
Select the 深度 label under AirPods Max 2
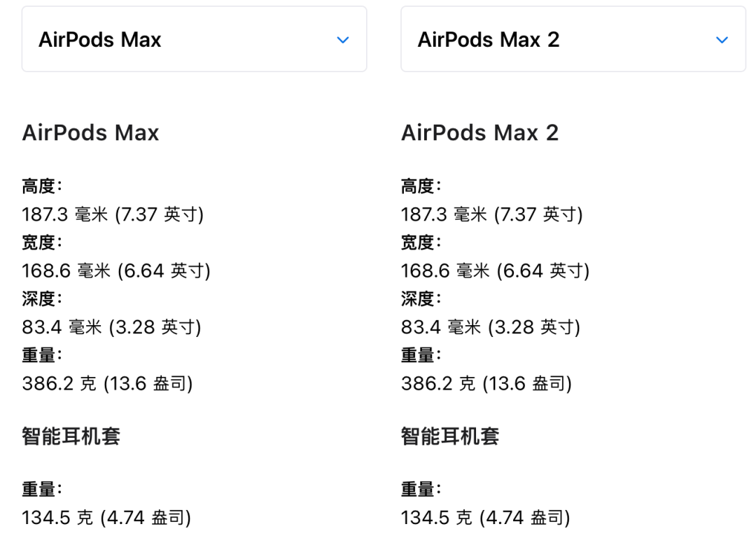[x=418, y=298]
